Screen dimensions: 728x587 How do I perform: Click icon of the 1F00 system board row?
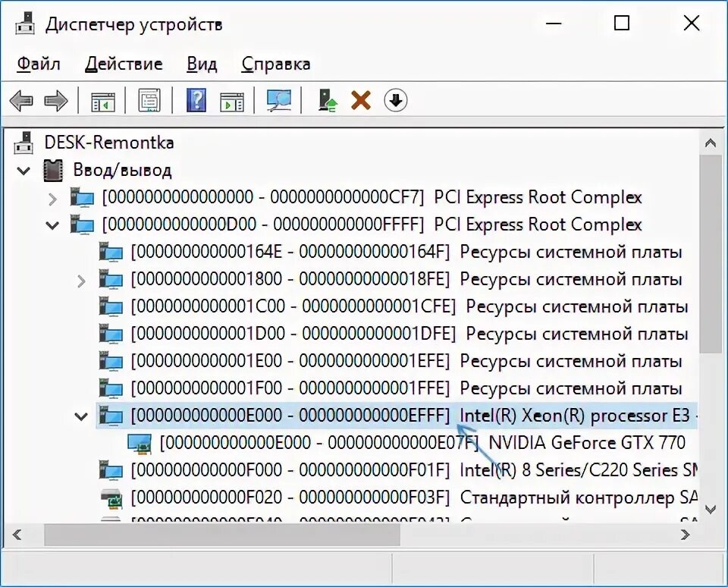[111, 389]
